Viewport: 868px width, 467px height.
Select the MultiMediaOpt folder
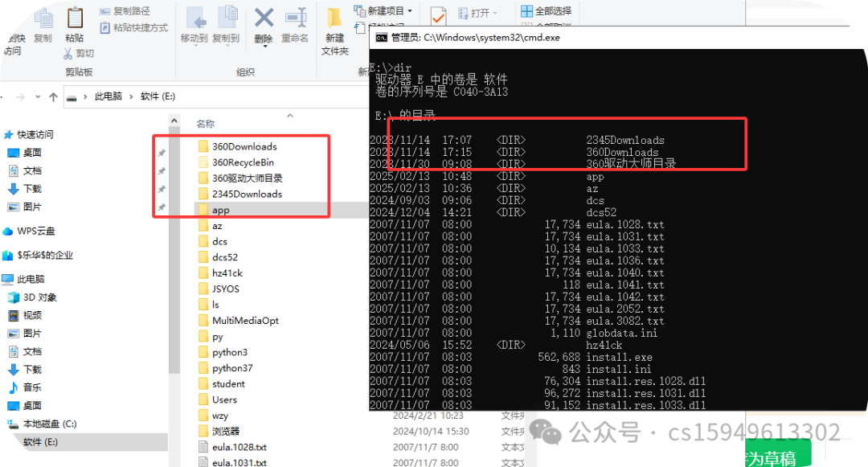point(245,321)
